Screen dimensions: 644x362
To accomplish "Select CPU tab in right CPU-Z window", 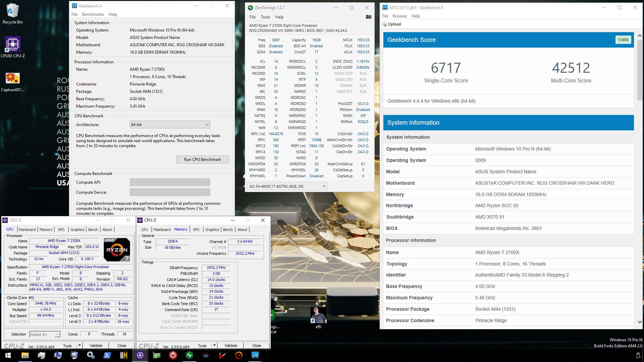I will pyautogui.click(x=145, y=230).
